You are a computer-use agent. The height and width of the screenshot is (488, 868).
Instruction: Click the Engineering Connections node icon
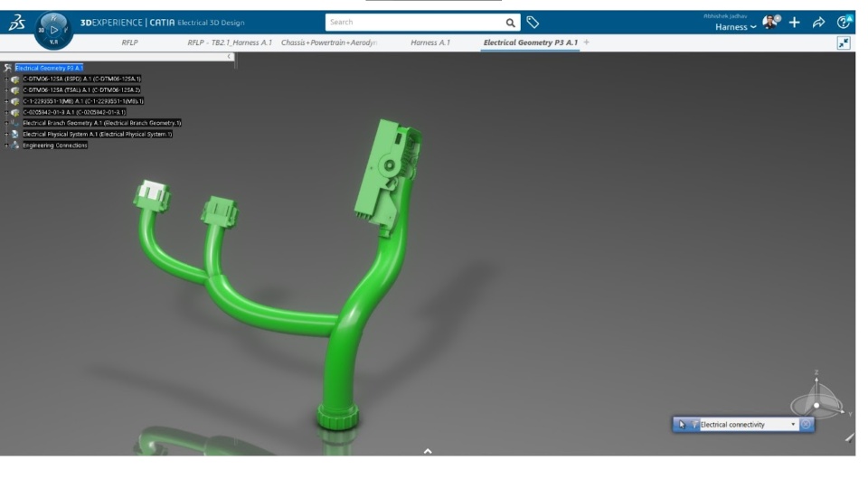coord(15,145)
